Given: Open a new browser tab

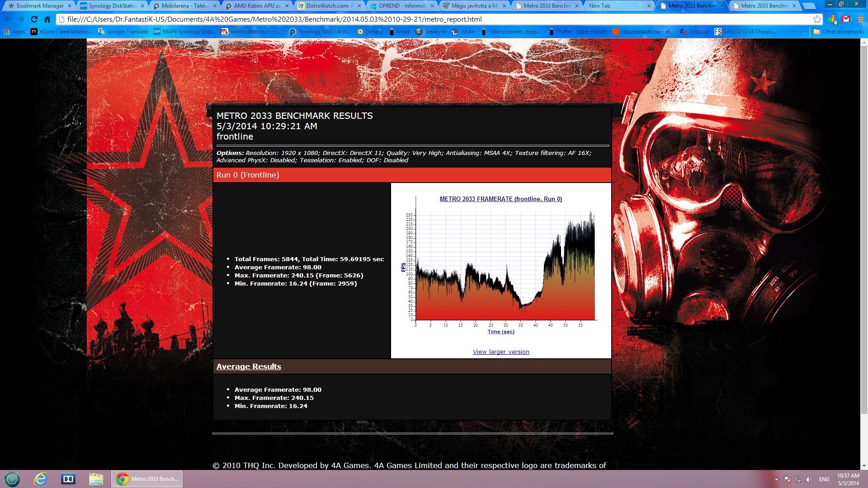Looking at the screenshot, I should (808, 6).
